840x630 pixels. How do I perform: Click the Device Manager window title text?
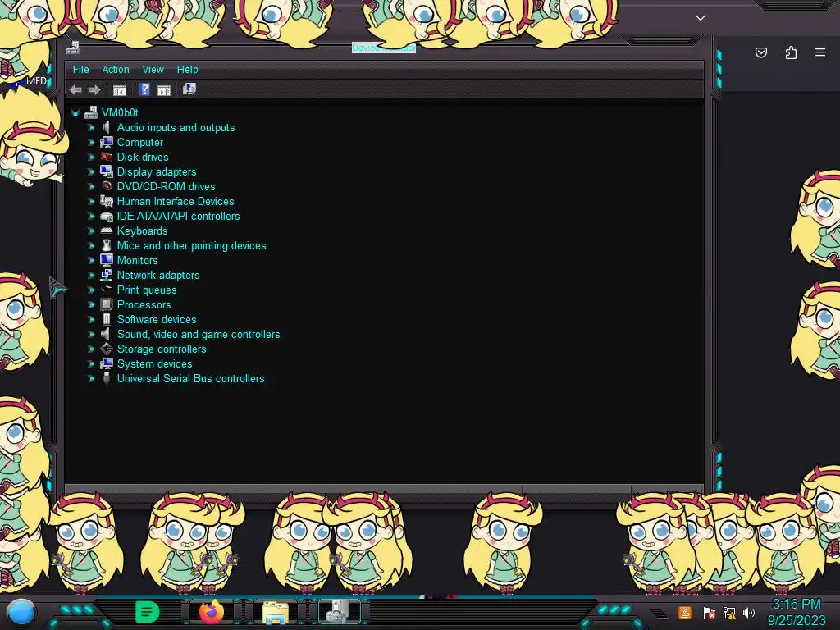pos(384,48)
